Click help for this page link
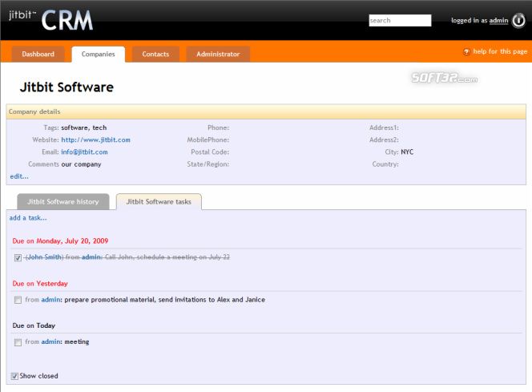 [500, 51]
